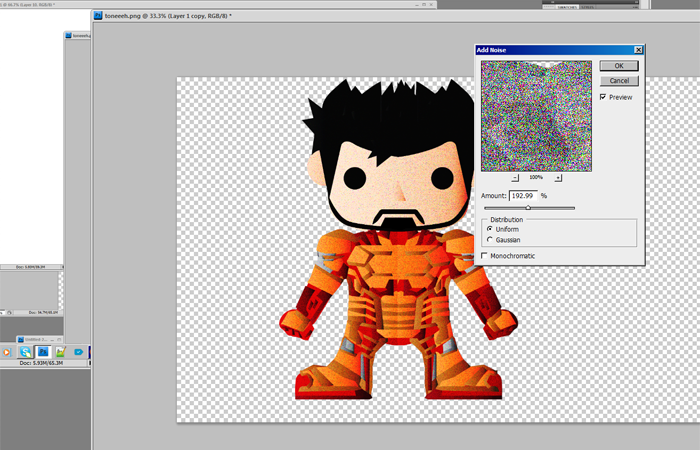Open the media player taskbar icon
This screenshot has height=450, width=700.
[6, 352]
